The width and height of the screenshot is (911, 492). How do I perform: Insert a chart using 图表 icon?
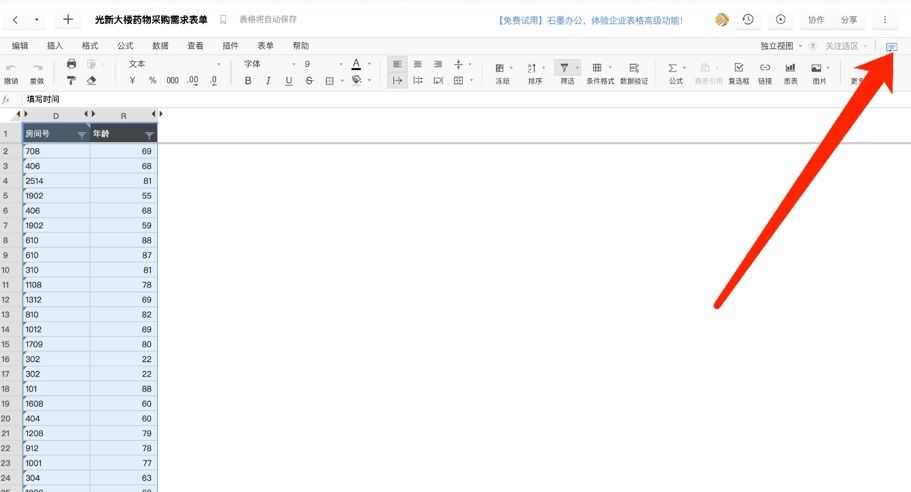pyautogui.click(x=790, y=72)
